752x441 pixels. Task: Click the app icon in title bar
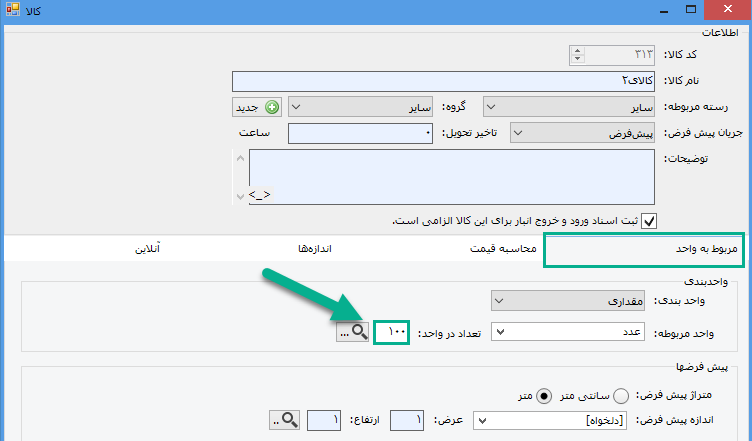12,9
